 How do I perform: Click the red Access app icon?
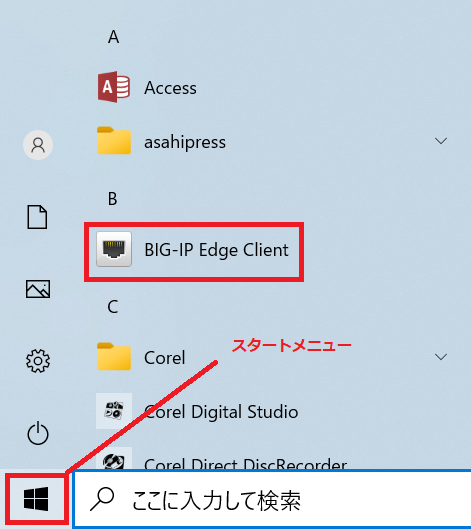pos(114,87)
